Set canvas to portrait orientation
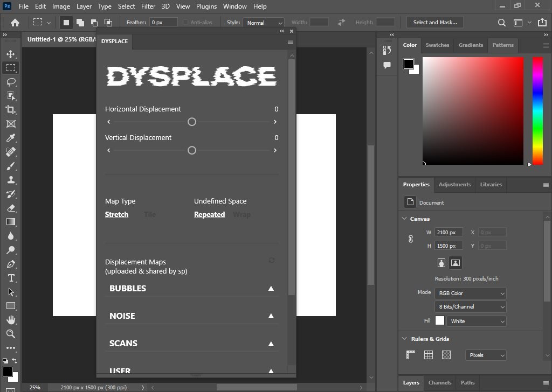 pyautogui.click(x=441, y=263)
